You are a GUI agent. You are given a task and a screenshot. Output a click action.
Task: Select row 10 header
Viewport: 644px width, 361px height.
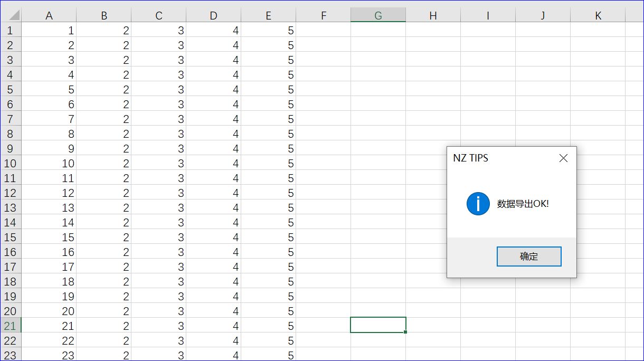(10, 164)
